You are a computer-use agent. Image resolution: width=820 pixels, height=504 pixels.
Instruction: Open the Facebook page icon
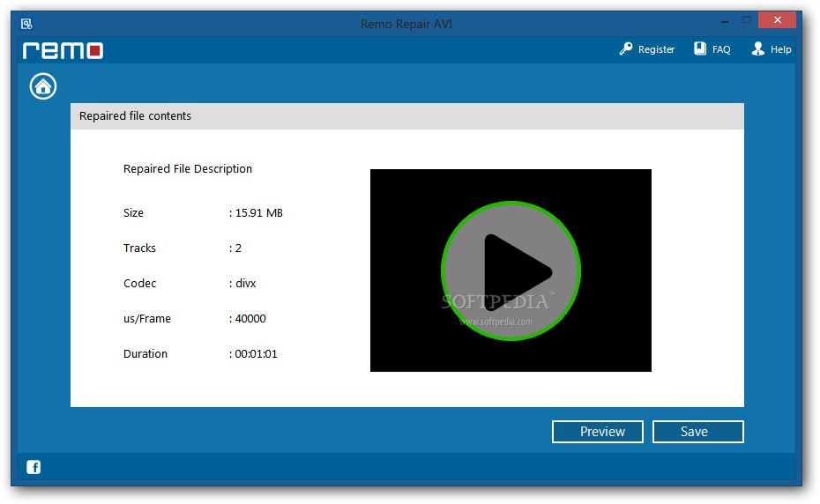[x=34, y=467]
